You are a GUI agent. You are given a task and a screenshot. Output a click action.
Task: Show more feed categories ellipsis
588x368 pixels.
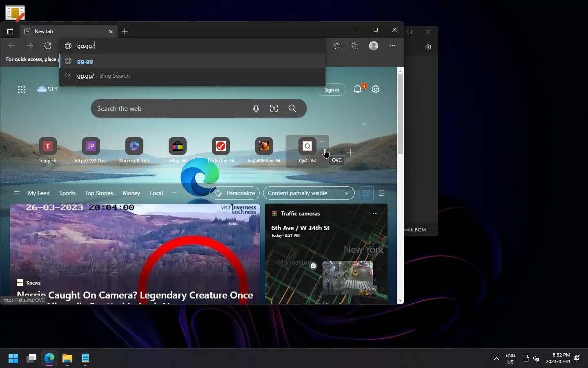click(x=174, y=193)
